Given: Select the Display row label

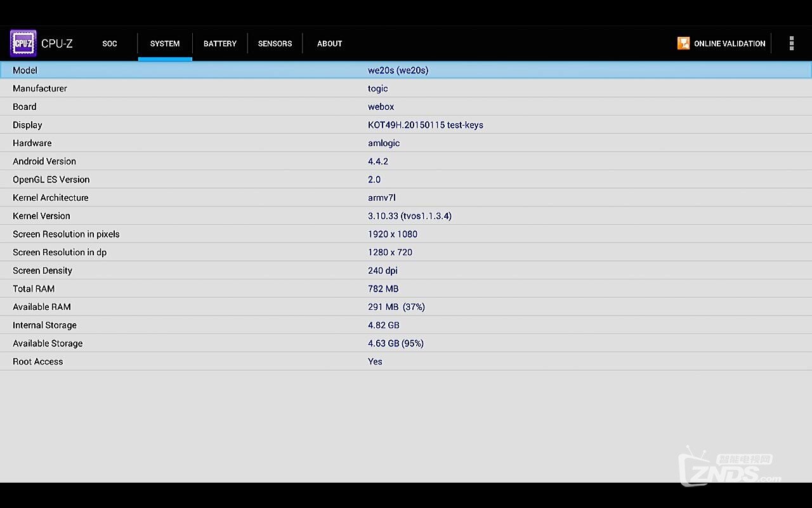Looking at the screenshot, I should (27, 125).
